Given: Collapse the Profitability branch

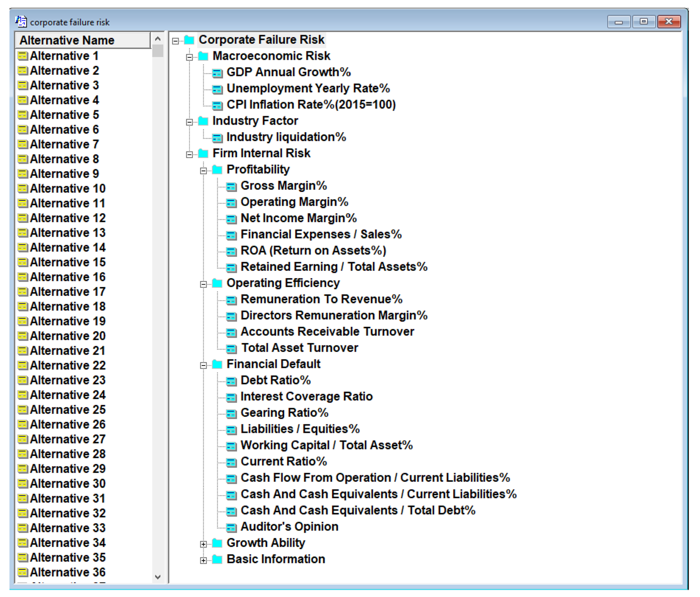Looking at the screenshot, I should point(203,171).
